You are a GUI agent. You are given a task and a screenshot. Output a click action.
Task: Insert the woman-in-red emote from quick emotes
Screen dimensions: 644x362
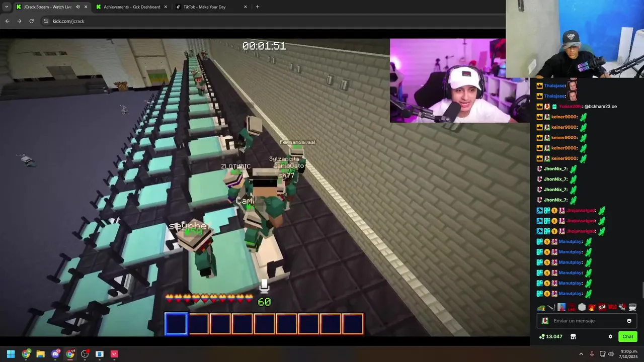[561, 307]
